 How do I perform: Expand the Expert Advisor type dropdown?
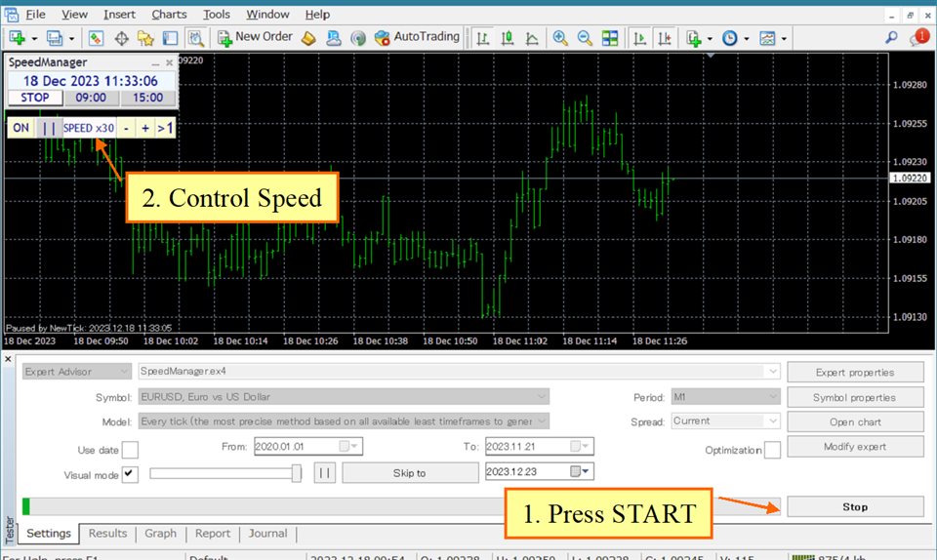(124, 372)
